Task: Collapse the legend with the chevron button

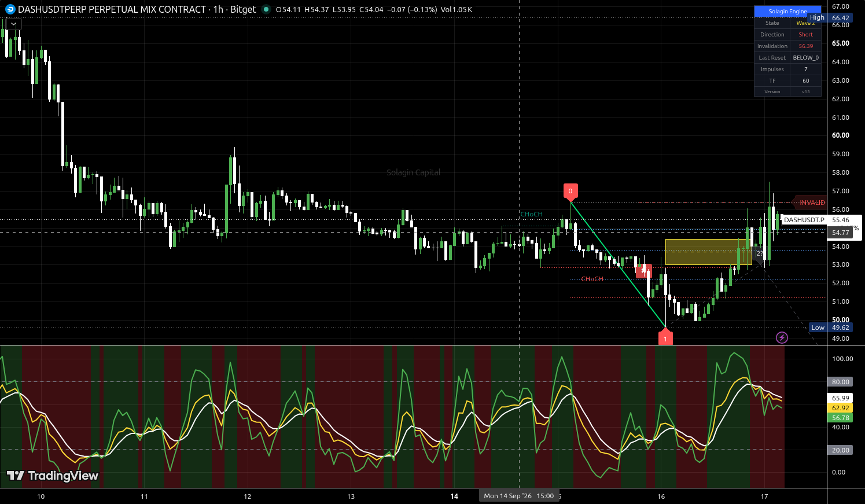Action: tap(14, 24)
